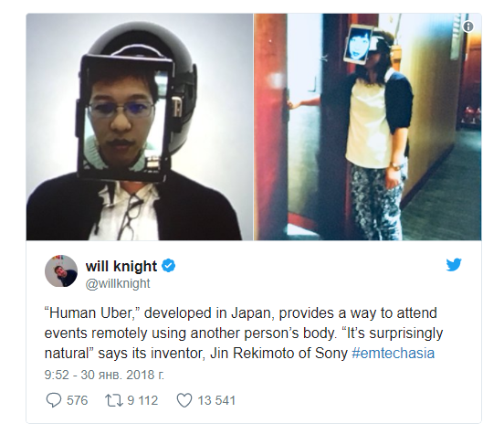Viewport: 504px width, 434px height.
Task: Click the retweet count 9 112
Action: coord(142,400)
